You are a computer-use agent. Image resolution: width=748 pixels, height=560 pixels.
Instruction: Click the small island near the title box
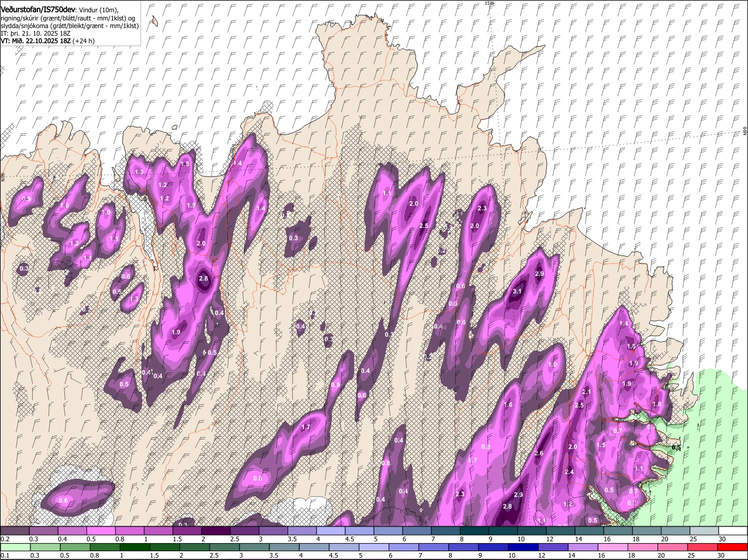[154, 22]
